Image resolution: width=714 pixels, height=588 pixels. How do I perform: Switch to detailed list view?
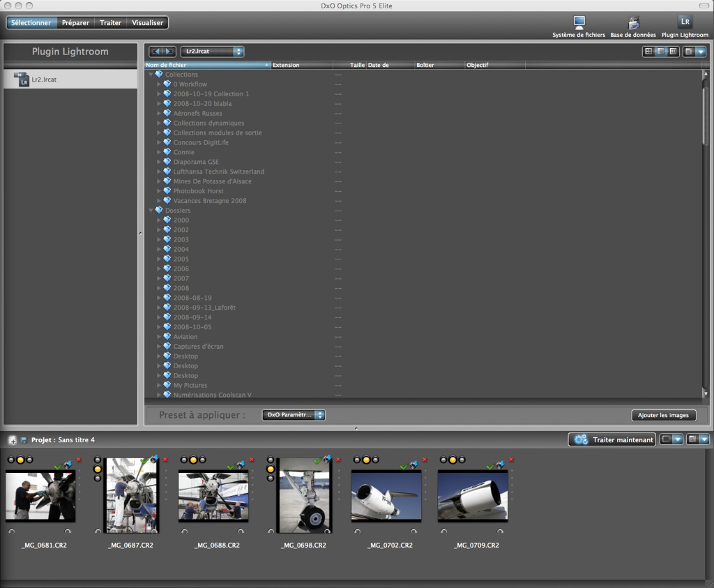[661, 52]
